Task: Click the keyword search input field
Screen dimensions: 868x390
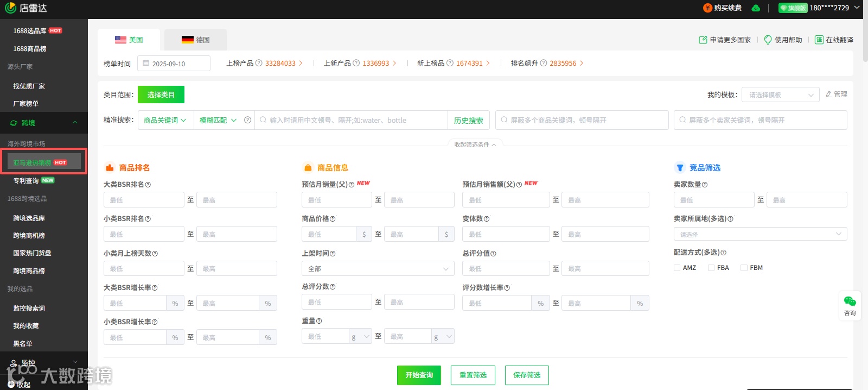Action: (351, 120)
